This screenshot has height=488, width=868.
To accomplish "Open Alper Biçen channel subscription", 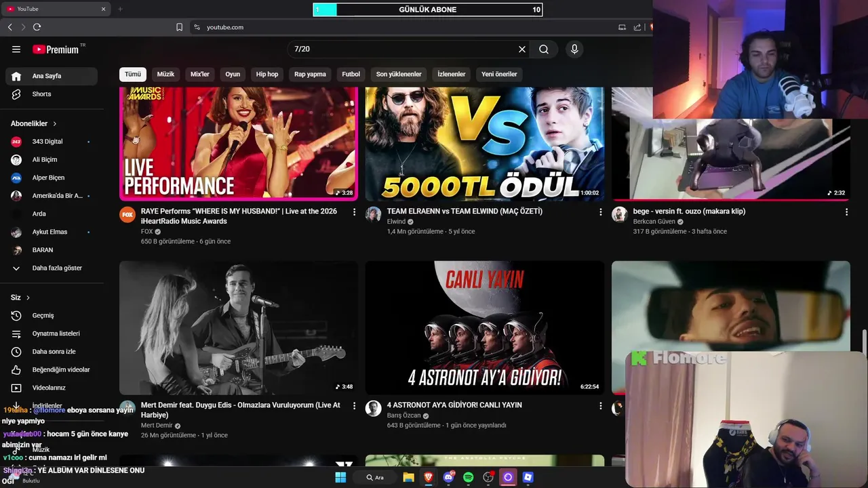I will pos(52,178).
